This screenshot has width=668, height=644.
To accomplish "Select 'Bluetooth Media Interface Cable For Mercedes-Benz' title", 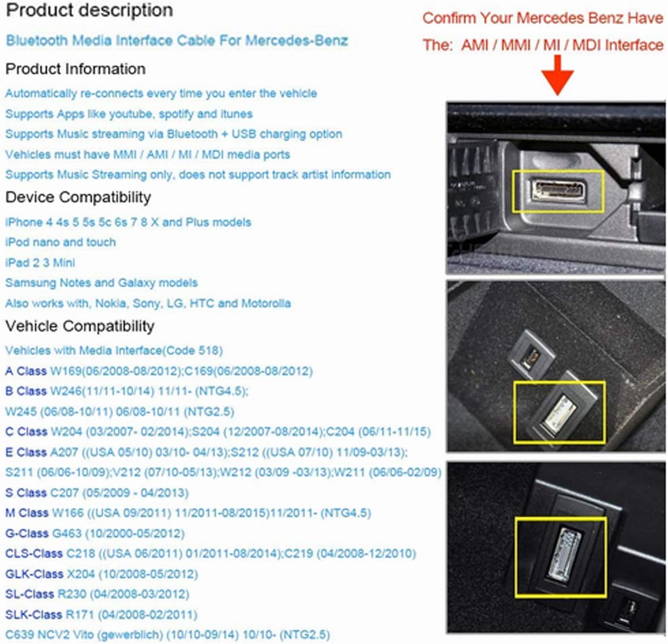I will 177,40.
